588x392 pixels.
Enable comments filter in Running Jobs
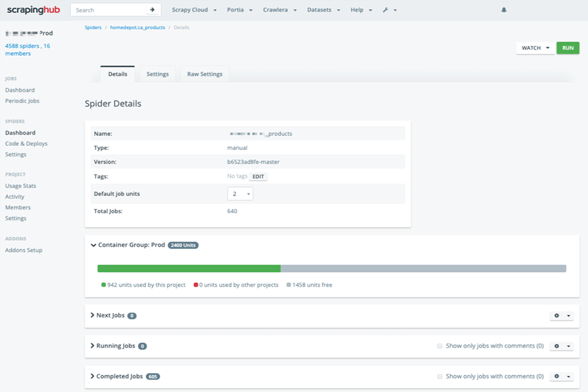tap(440, 346)
